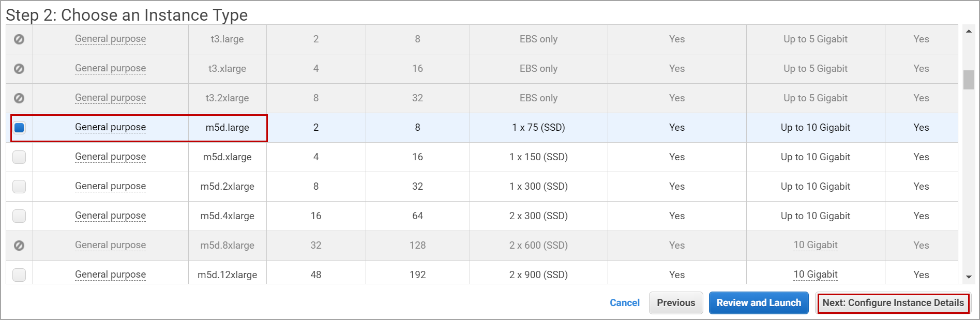Click the disabled icon for t3.large row

click(19, 39)
